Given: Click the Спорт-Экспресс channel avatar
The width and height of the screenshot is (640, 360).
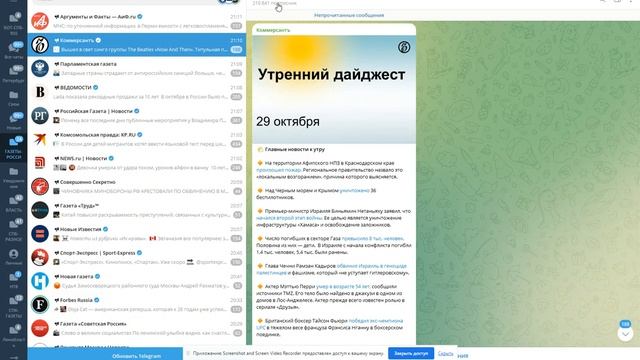Looking at the screenshot, I should 40,258.
